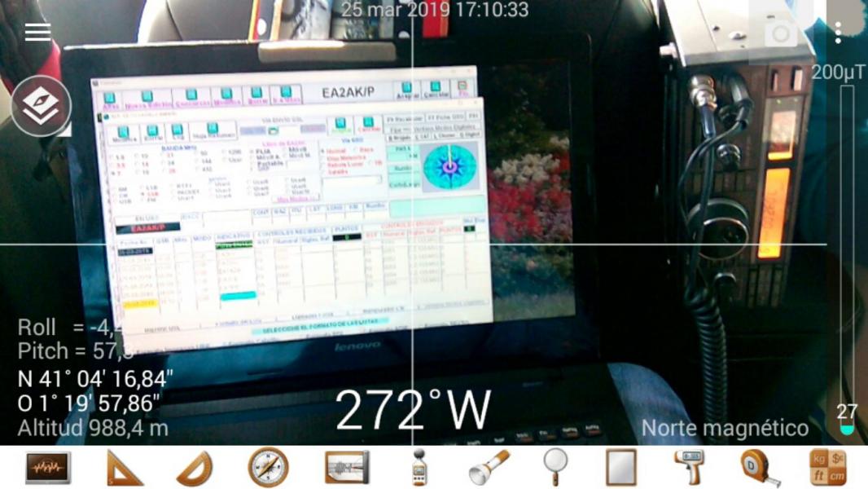The width and height of the screenshot is (868, 489).
Task: Open the protractor tool
Action: [195, 468]
